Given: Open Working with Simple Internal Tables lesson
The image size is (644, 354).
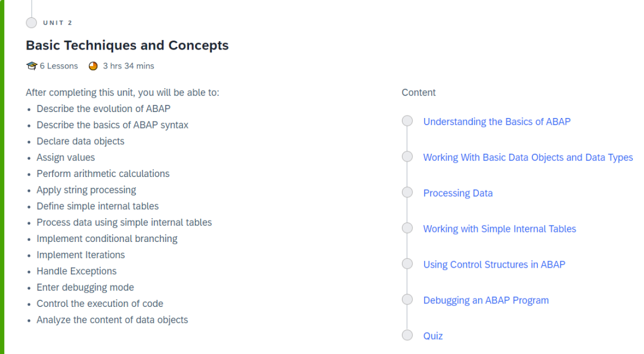Looking at the screenshot, I should (x=500, y=229).
